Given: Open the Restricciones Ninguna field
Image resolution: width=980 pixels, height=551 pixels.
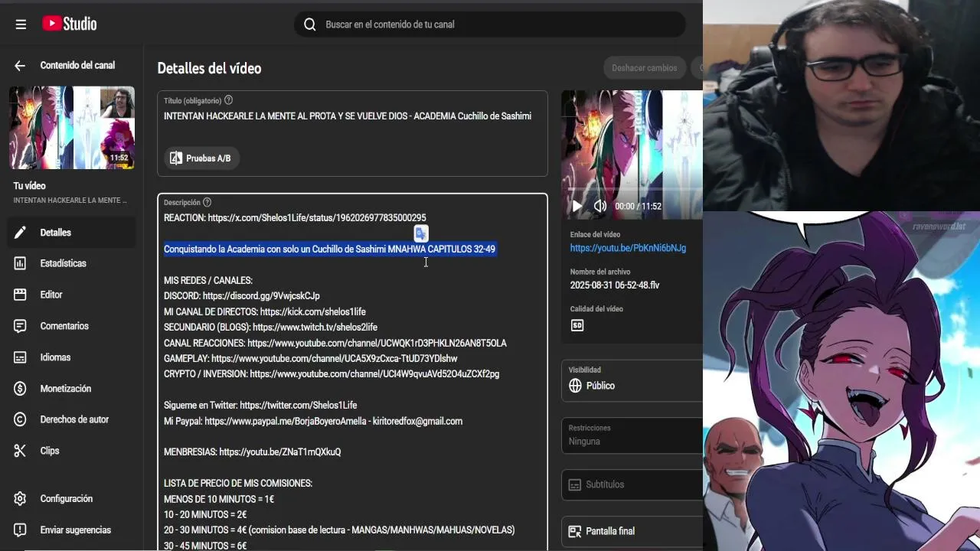Looking at the screenshot, I should tap(632, 436).
